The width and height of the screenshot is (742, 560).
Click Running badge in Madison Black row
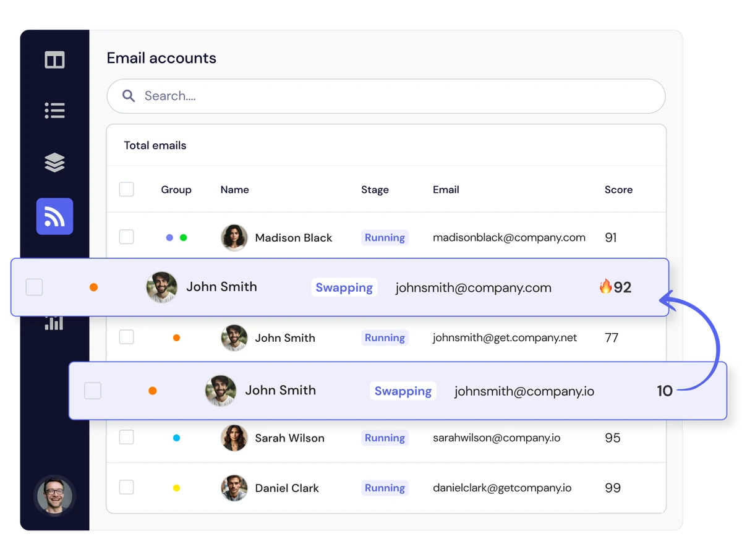385,237
